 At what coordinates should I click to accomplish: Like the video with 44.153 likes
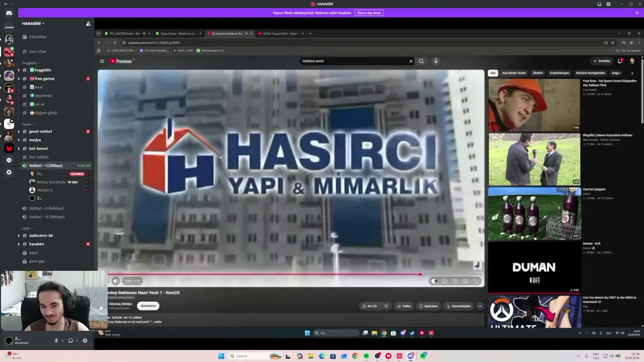click(370, 306)
